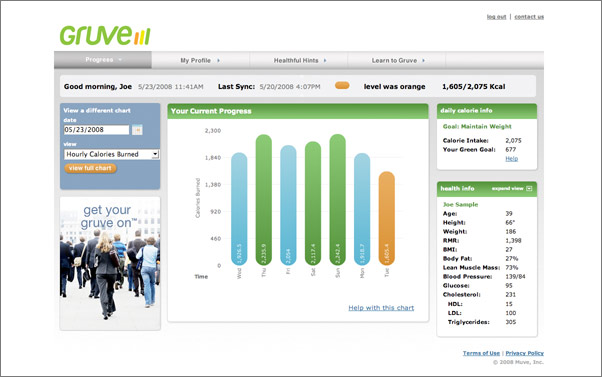The image size is (602, 377).
Task: Click the Blood Pressure value 139/84
Action: [516, 276]
